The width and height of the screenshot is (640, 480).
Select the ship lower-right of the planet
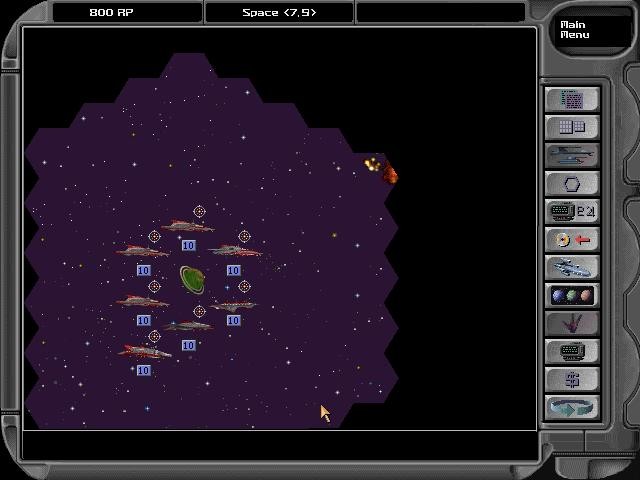coord(233,305)
